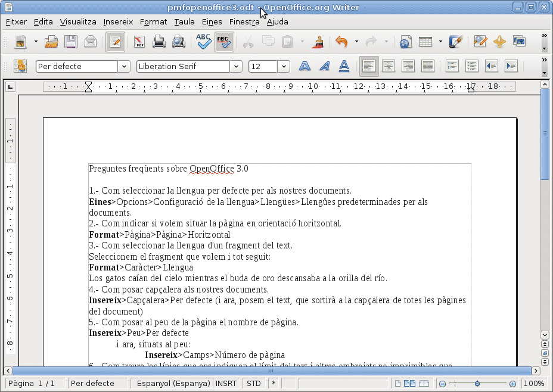Open the Fitxer menu

pyautogui.click(x=16, y=22)
